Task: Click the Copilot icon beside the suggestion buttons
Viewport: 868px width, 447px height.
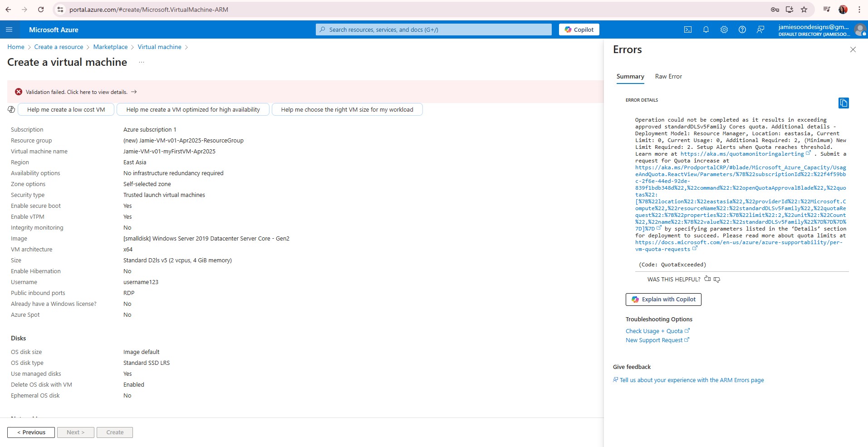Action: pos(11,109)
